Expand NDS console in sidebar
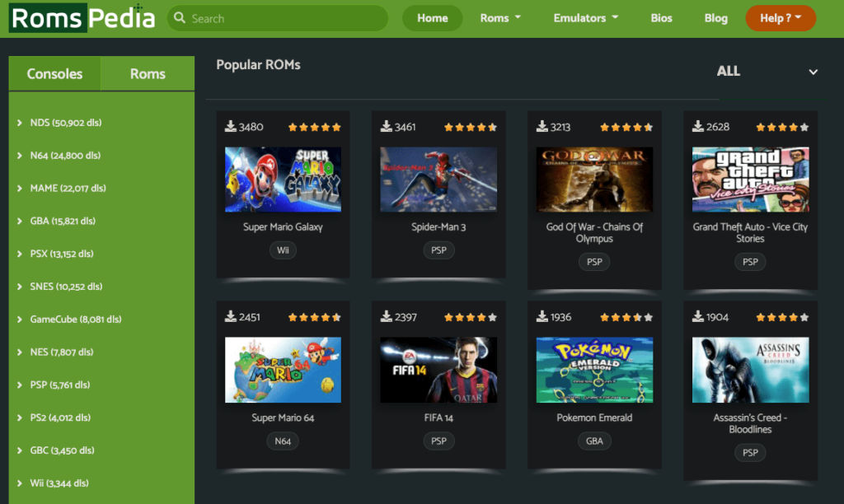 [65, 123]
